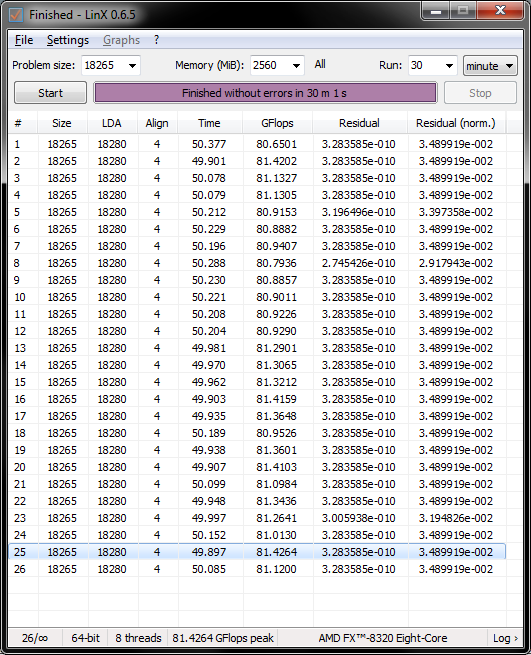
Task: Select row 3 GFlops value 81.1327
Action: pyautogui.click(x=277, y=178)
